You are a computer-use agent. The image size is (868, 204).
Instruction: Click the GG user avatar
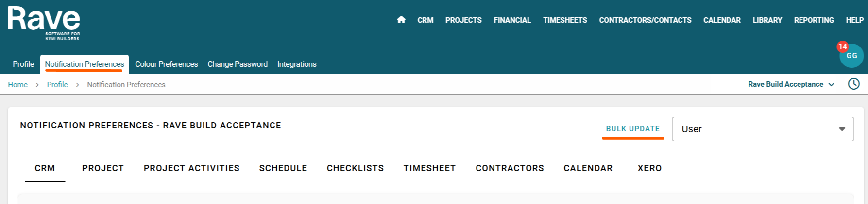tap(851, 56)
